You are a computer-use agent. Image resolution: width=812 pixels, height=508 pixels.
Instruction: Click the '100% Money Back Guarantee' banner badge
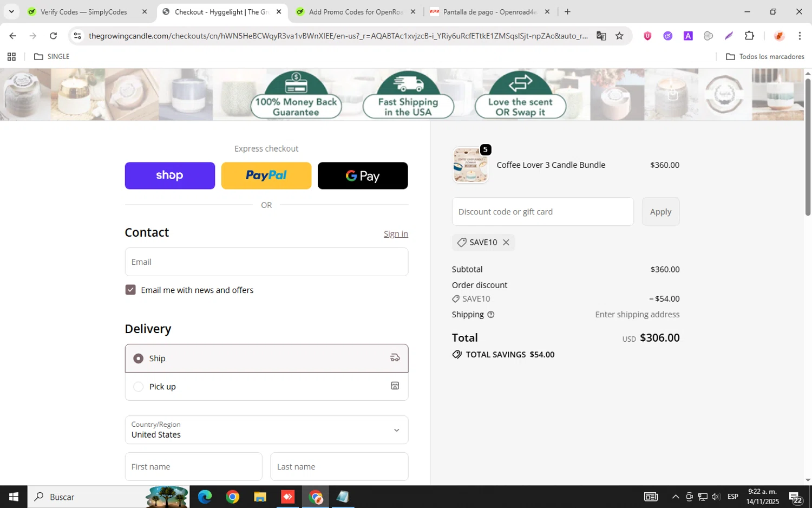[296, 95]
